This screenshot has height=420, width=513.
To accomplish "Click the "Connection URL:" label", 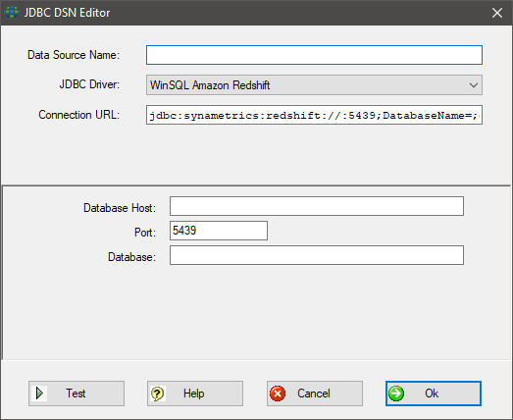I will (x=79, y=115).
